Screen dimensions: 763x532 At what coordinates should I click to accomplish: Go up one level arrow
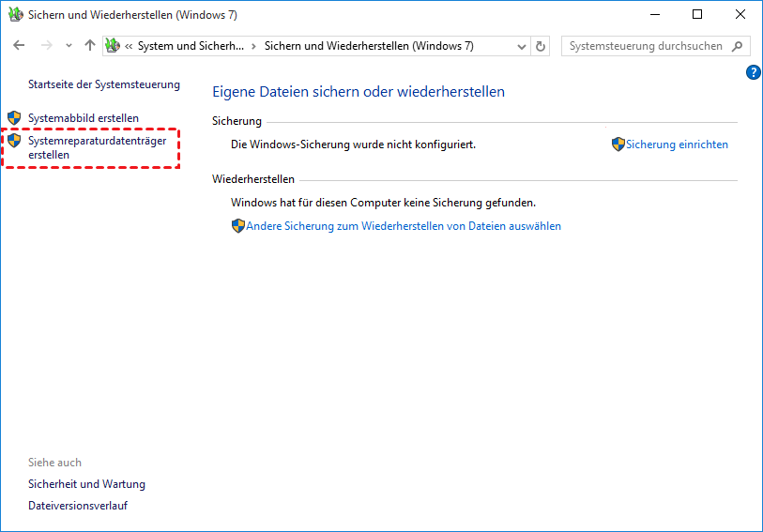[89, 46]
